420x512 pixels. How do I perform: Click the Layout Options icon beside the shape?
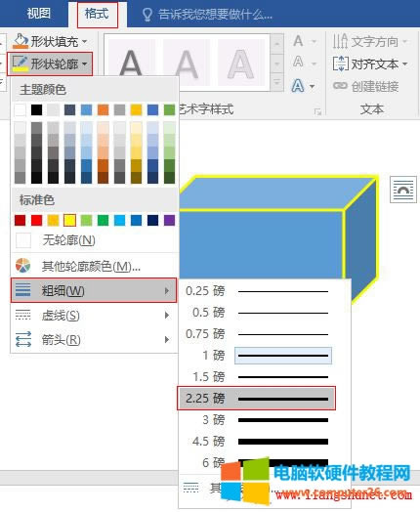tap(403, 190)
